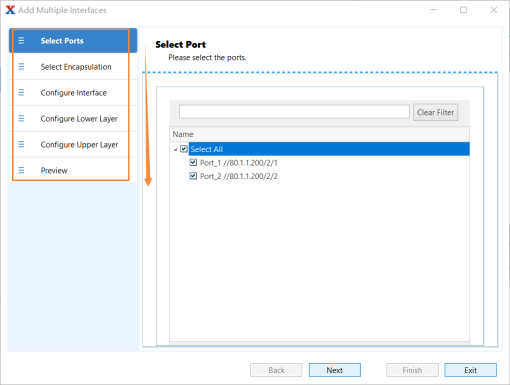Screen dimensions: 510x385
Task: Focus the port filter text field
Action: (x=294, y=112)
